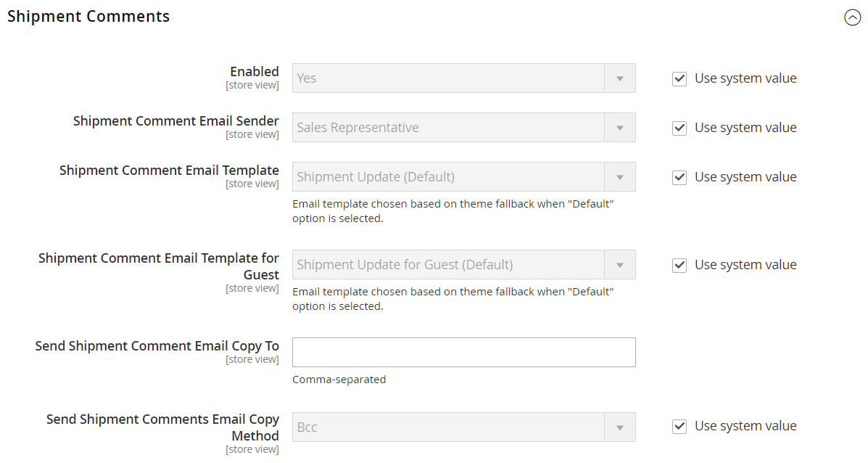The width and height of the screenshot is (868, 463).
Task: Toggle Use system value for Email Template
Action: 679,178
